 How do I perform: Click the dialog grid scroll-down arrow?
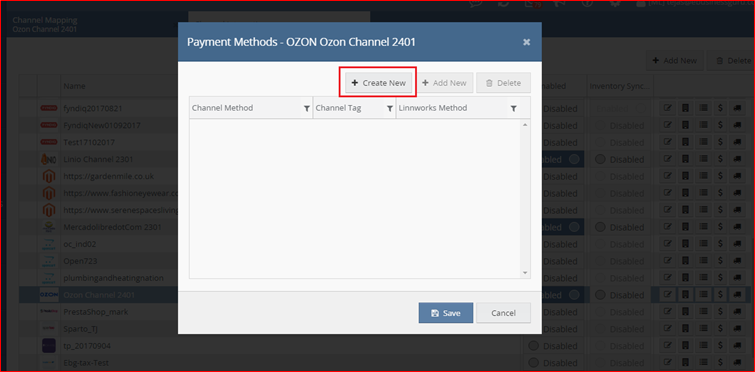[x=525, y=272]
